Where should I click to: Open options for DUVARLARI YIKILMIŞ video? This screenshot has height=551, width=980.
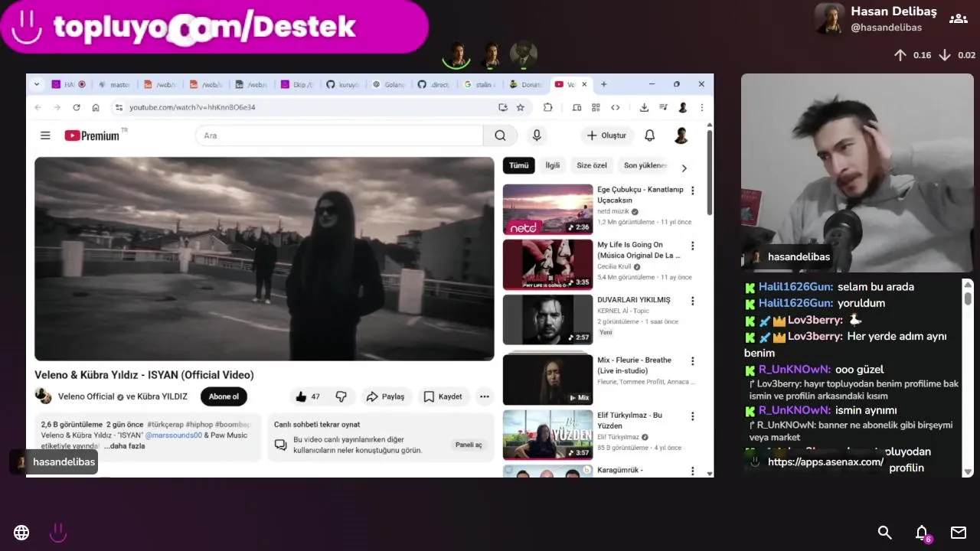(x=693, y=301)
